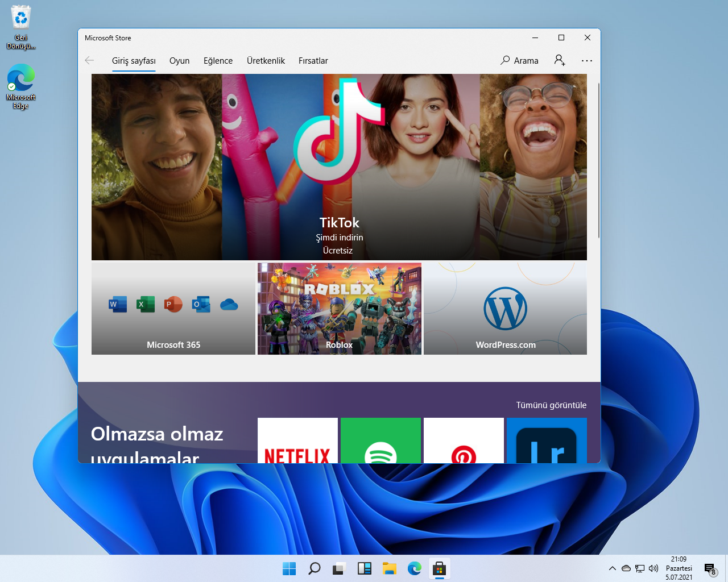Open taskbar Search magnifier
The width and height of the screenshot is (728, 582).
pyautogui.click(x=314, y=568)
